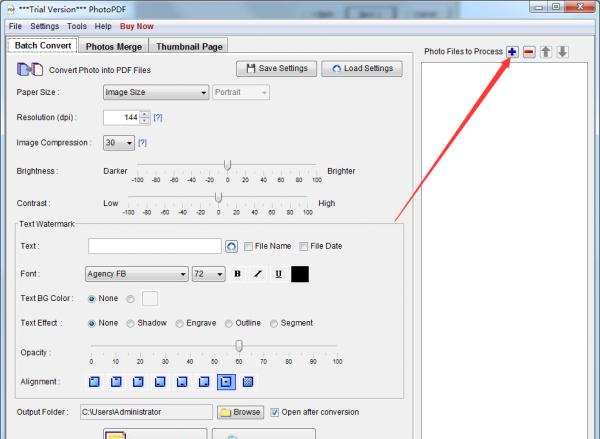Viewport: 600px width, 439px height.
Task: Choose Outline text effect
Action: click(x=228, y=323)
